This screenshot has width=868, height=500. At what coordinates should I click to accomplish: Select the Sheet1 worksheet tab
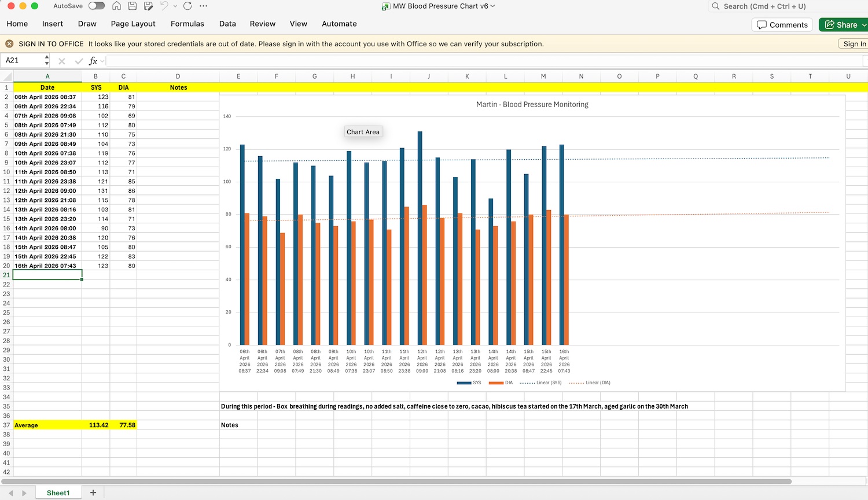tap(58, 492)
